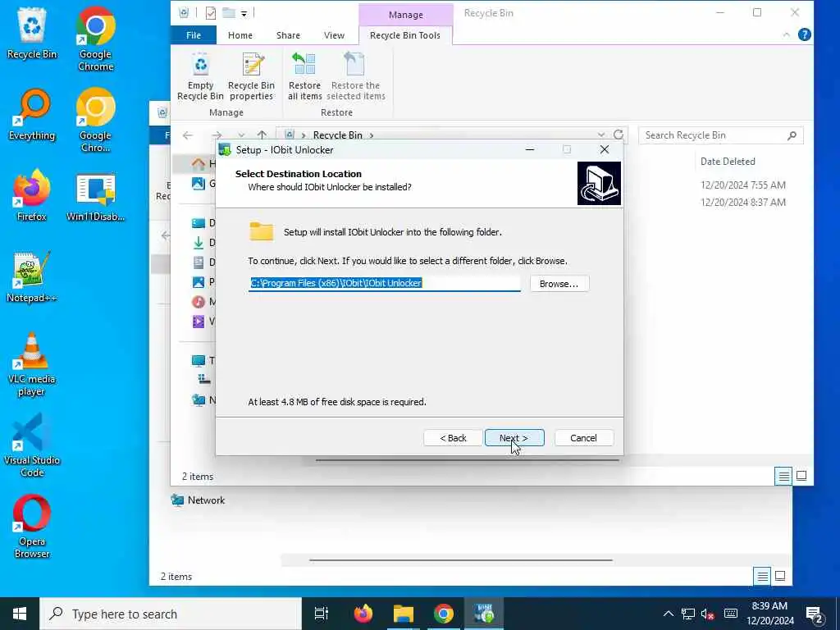This screenshot has height=630, width=840.
Task: Click the taskbar clock showing 8:39 AM
Action: pyautogui.click(x=769, y=614)
